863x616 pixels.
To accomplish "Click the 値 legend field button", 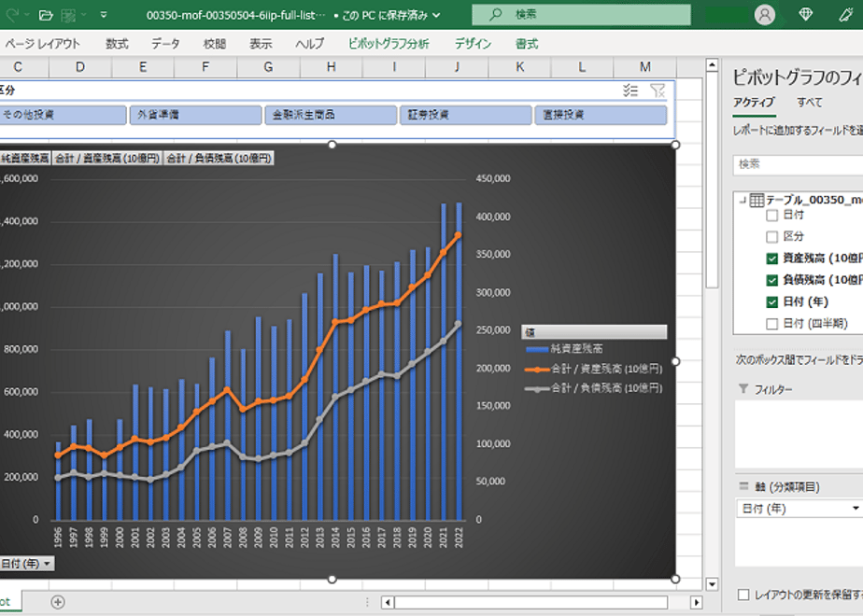I will click(x=594, y=332).
